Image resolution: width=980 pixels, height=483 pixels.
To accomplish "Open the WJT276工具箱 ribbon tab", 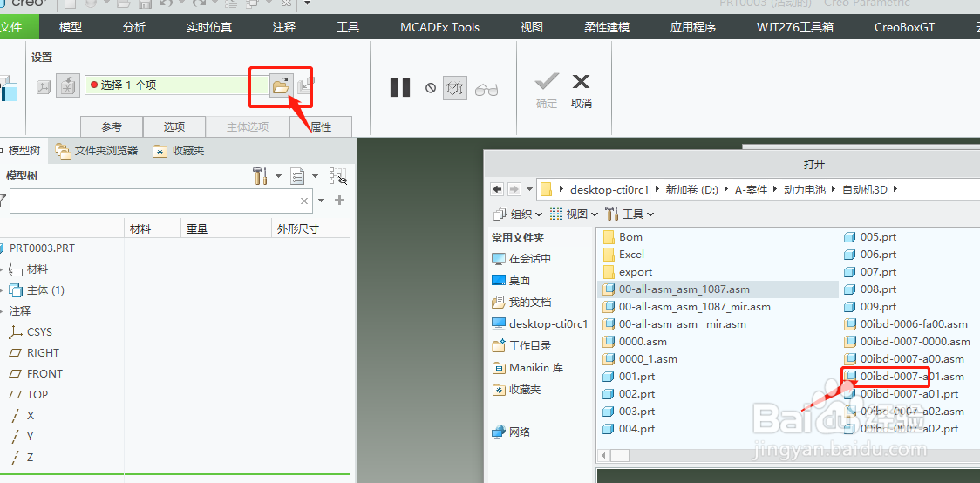I will pos(795,27).
